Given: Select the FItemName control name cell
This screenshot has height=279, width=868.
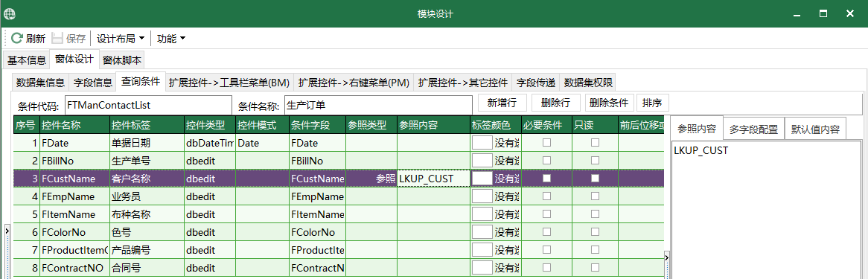Looking at the screenshot, I should click(x=74, y=214).
